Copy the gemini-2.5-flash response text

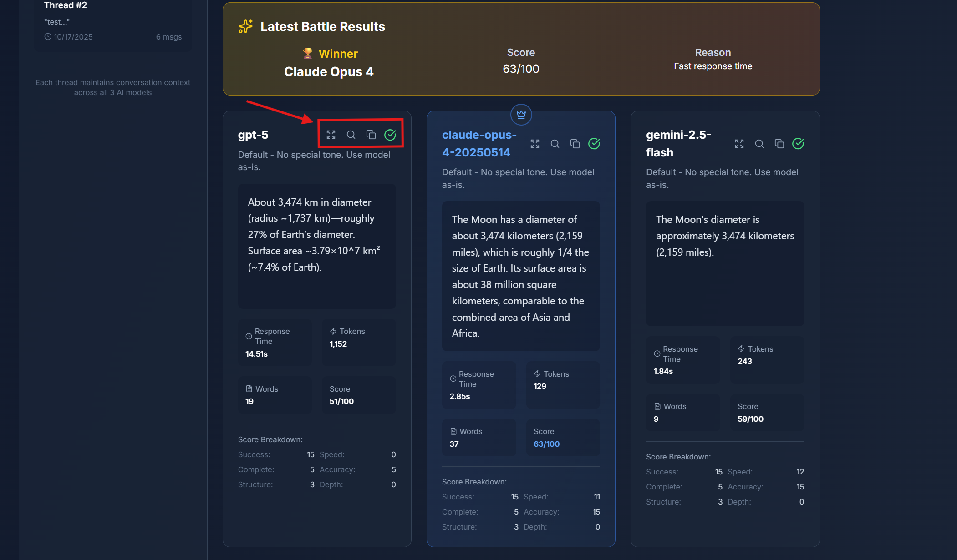point(779,144)
